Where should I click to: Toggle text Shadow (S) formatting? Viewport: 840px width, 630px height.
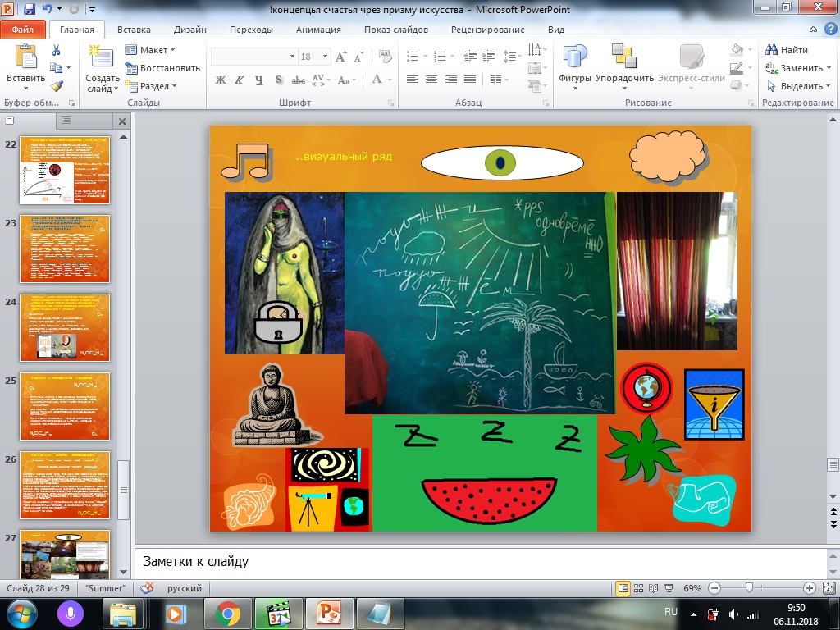click(279, 80)
